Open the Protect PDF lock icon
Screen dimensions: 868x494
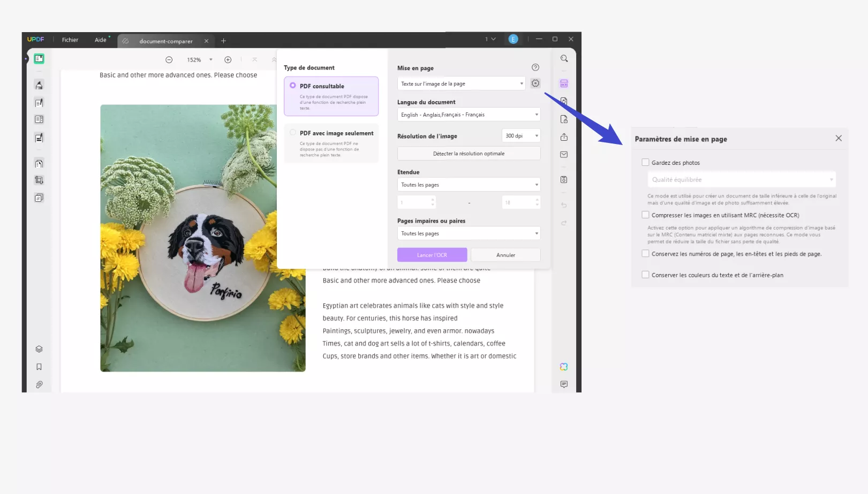pos(564,119)
